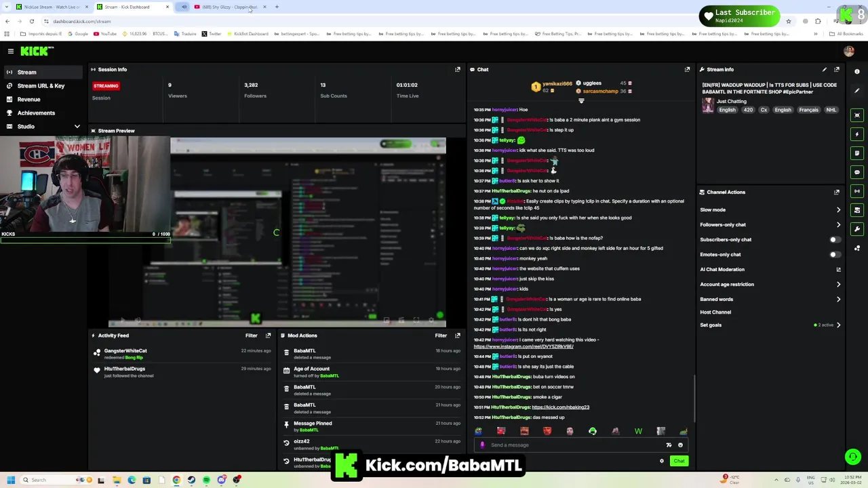The width and height of the screenshot is (868, 488).
Task: Click the Français stream tag
Action: pos(808,110)
